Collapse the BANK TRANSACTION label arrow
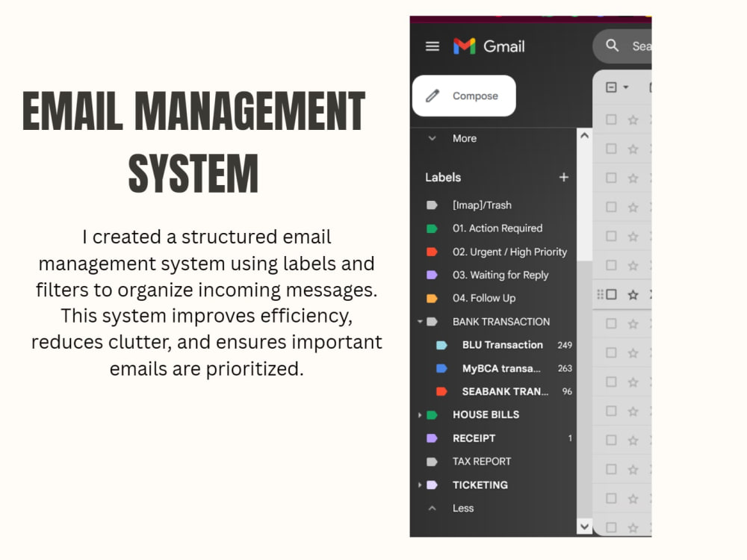The width and height of the screenshot is (747, 560). [420, 322]
